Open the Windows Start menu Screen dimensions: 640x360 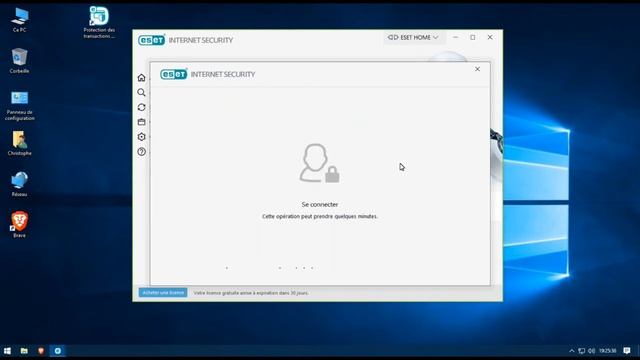[7, 351]
